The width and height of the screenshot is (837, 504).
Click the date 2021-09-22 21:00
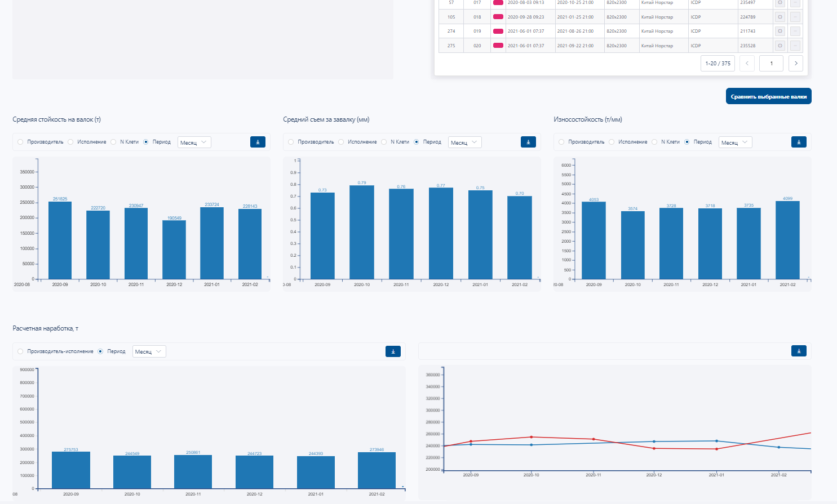point(575,46)
